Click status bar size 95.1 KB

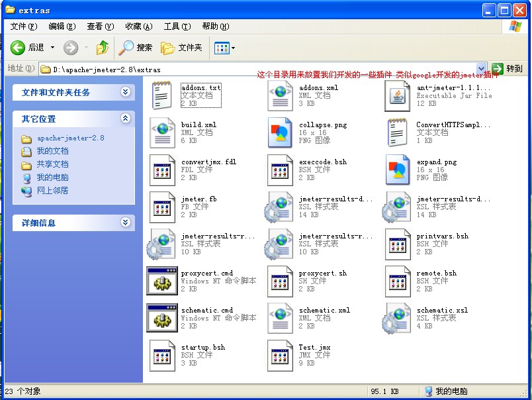pyautogui.click(x=384, y=391)
